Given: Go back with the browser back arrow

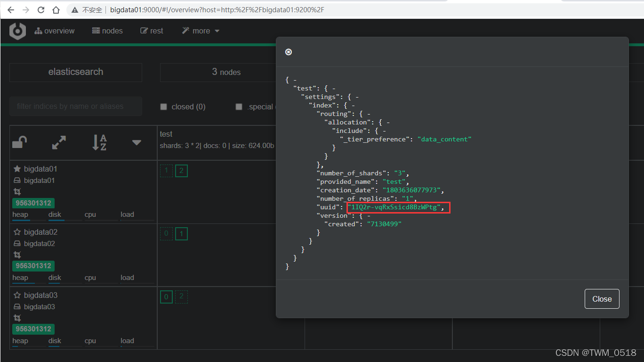Looking at the screenshot, I should (x=10, y=10).
